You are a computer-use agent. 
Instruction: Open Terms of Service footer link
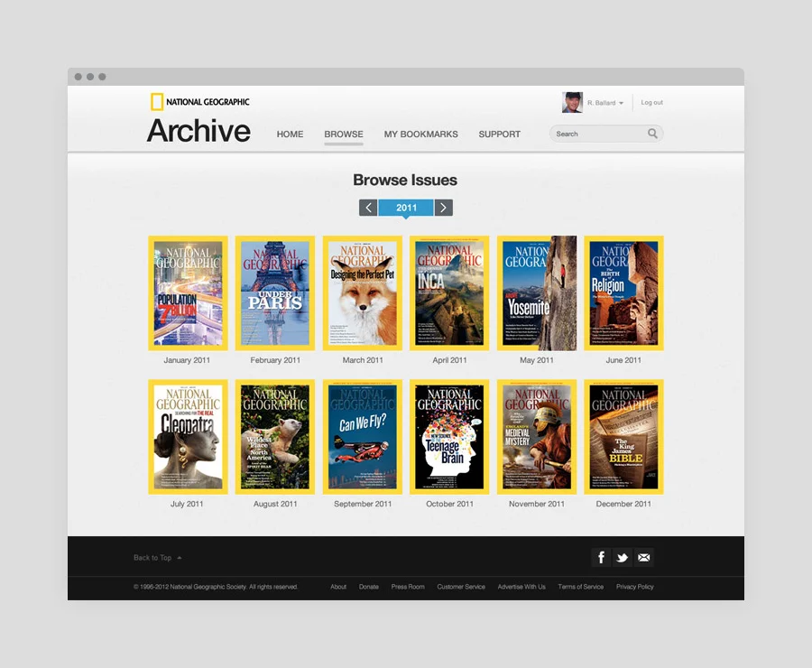pyautogui.click(x=580, y=587)
